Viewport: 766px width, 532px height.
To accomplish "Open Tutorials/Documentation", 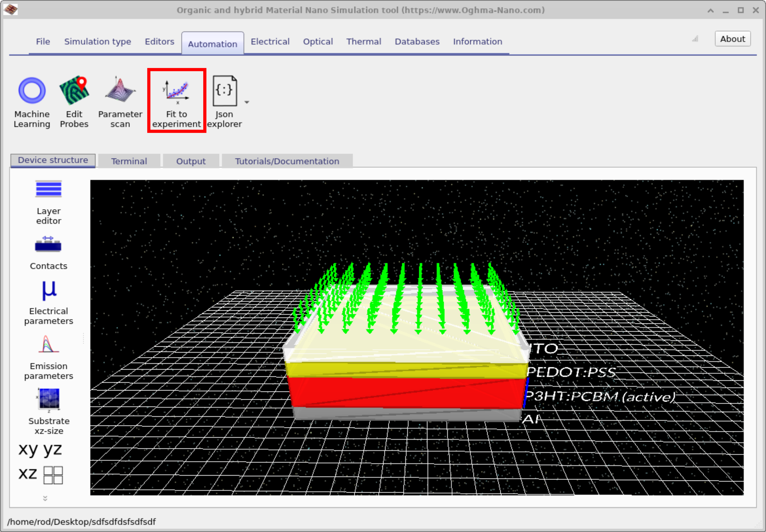I will 287,161.
